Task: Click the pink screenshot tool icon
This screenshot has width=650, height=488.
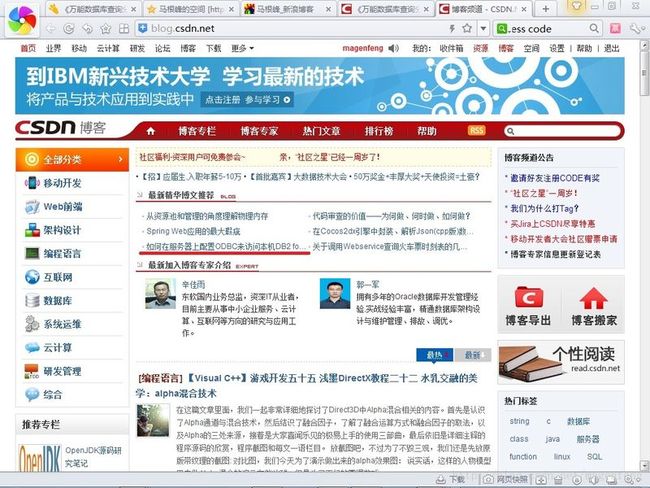Action: click(x=616, y=28)
